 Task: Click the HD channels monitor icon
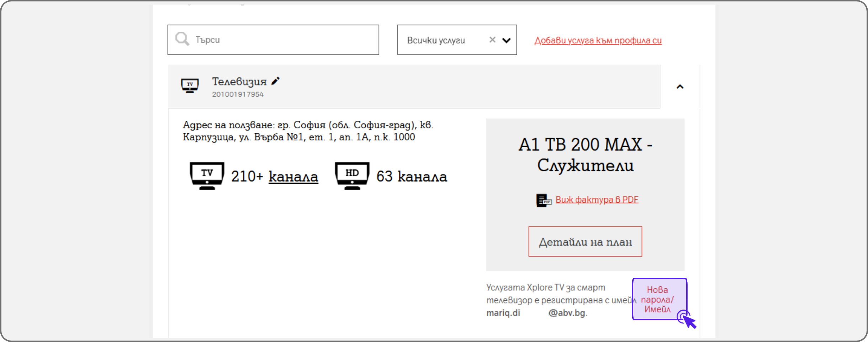[352, 176]
